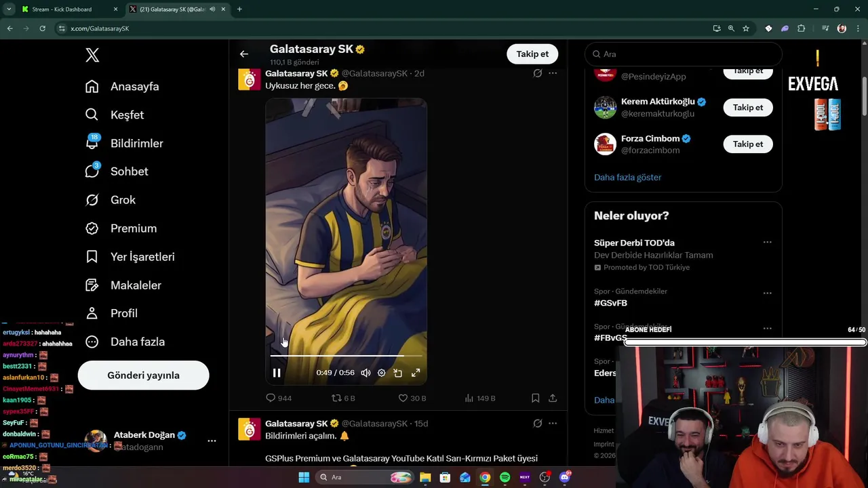This screenshot has height=488, width=868.
Task: Mute the video volume
Action: (x=366, y=373)
